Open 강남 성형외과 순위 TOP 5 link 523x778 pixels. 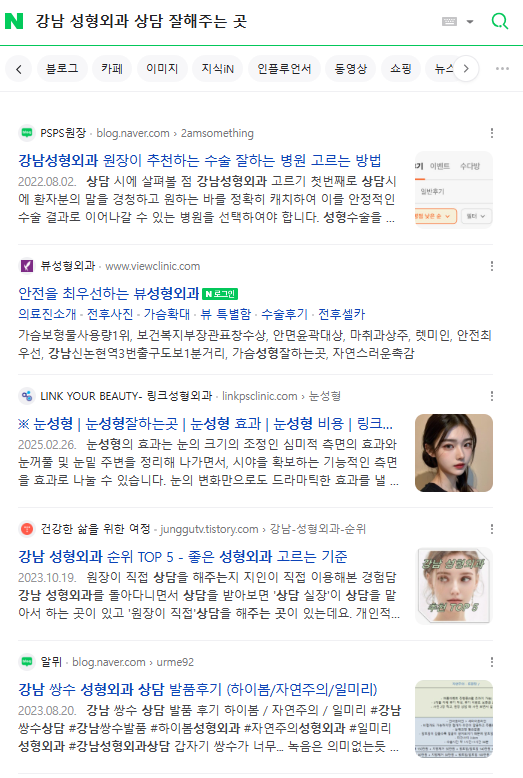coord(183,557)
